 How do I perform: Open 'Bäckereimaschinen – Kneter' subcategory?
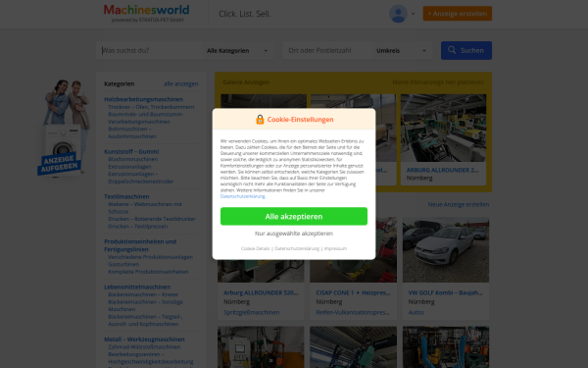coord(143,294)
